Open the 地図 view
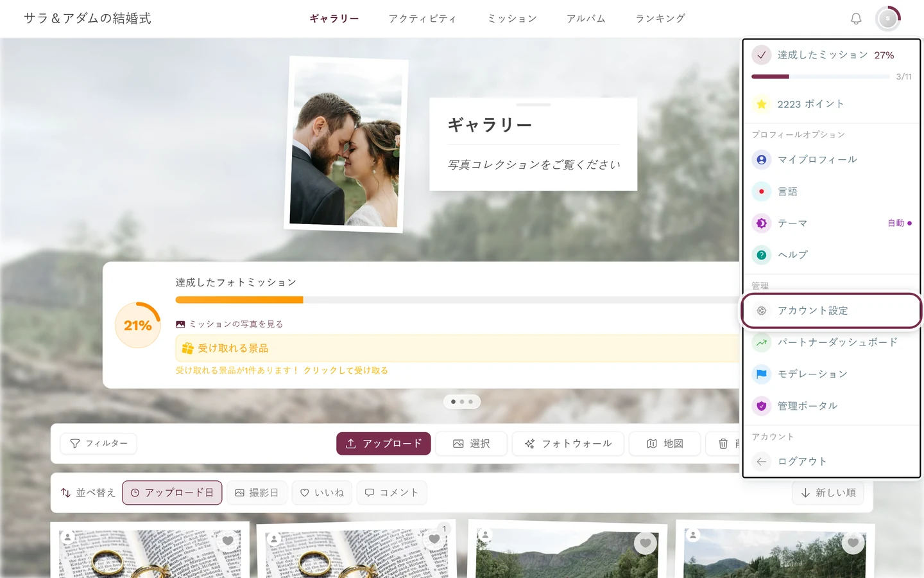 point(665,444)
